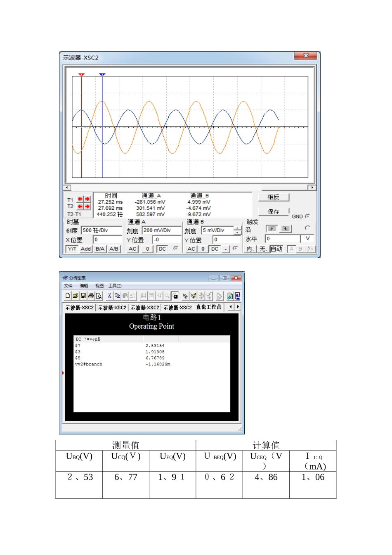The width and height of the screenshot is (392, 555).
Task: Click the 保存 save button
Action: click(x=274, y=212)
